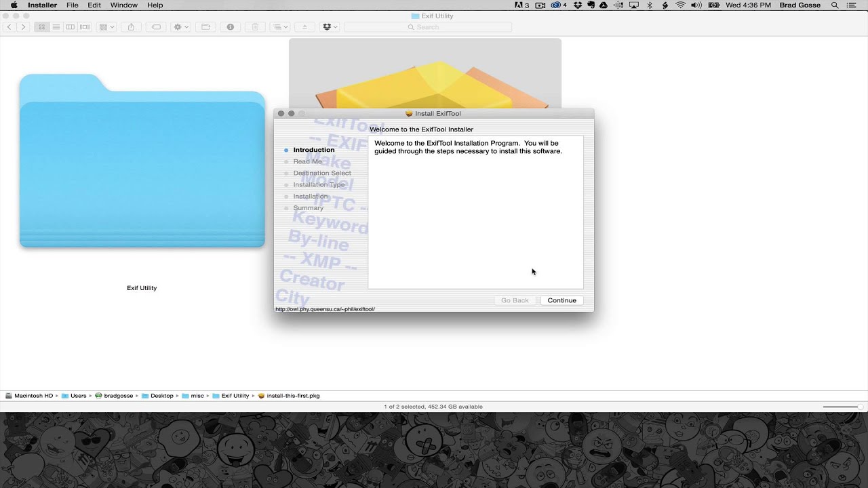Click the Wed 4:36 PM clock

(748, 5)
